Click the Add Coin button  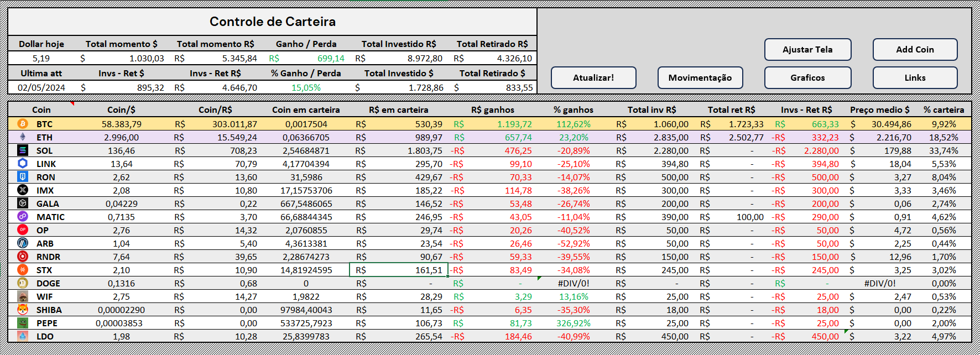click(x=915, y=50)
